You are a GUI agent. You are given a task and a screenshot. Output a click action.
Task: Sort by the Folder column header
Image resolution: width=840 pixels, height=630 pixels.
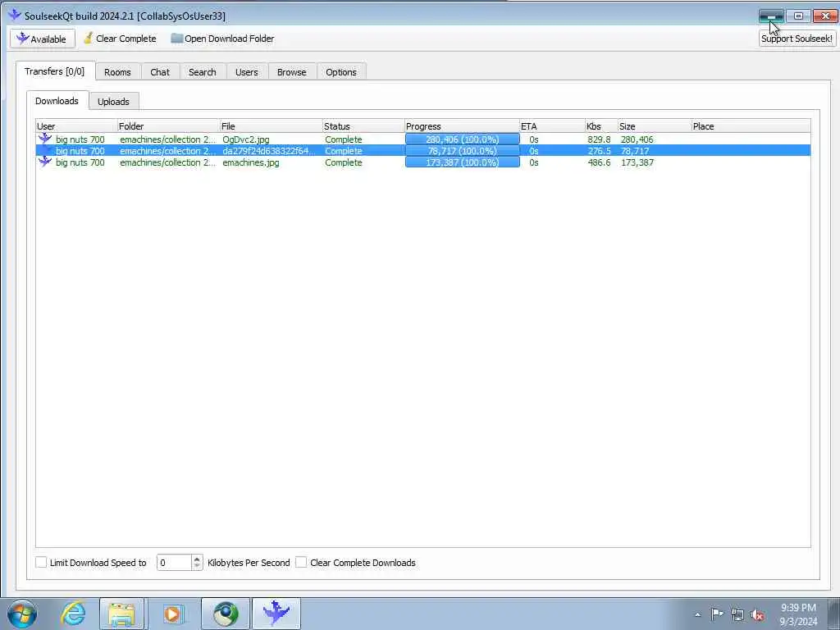(167, 126)
